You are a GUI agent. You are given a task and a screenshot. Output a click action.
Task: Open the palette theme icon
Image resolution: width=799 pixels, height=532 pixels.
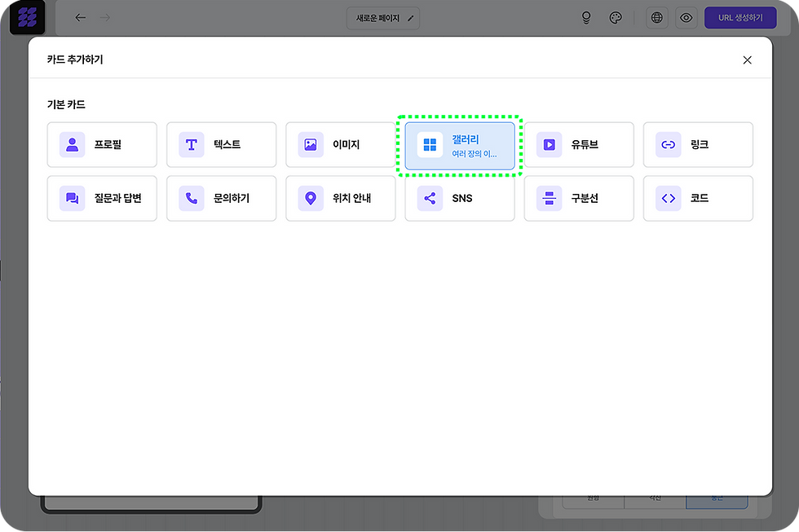[x=616, y=18]
